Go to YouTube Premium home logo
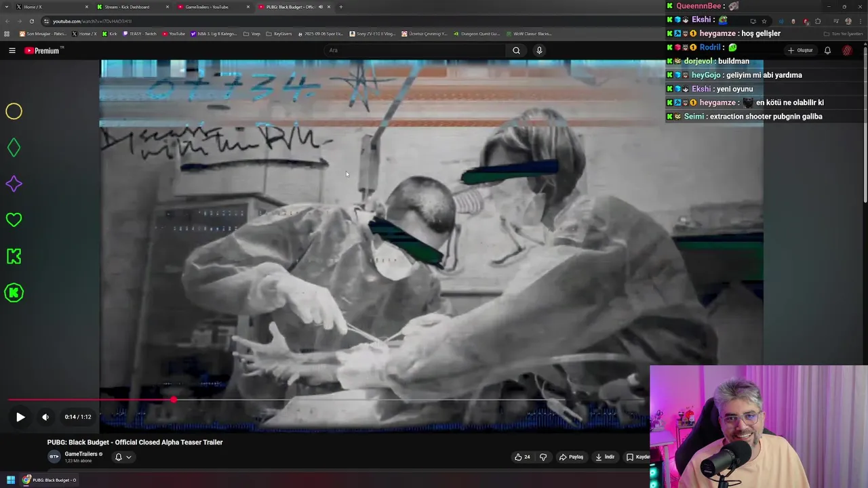868x488 pixels. pos(43,50)
